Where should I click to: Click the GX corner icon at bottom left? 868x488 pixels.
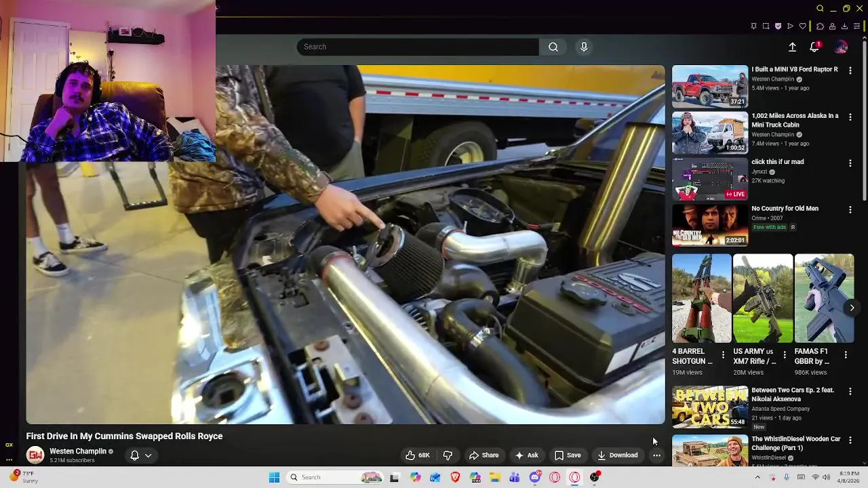(9, 445)
